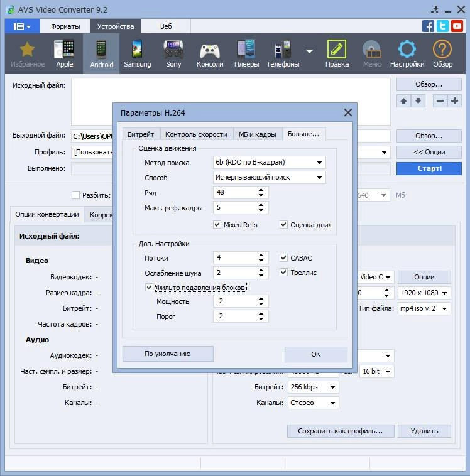This screenshot has width=470, height=476.
Task: Switch to the Форматы tab
Action: coord(65,26)
